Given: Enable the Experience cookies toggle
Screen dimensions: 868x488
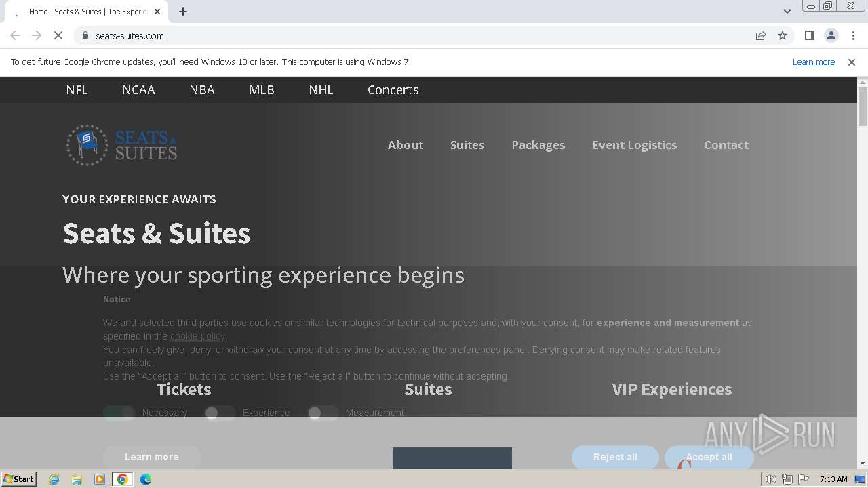Looking at the screenshot, I should coord(220,413).
